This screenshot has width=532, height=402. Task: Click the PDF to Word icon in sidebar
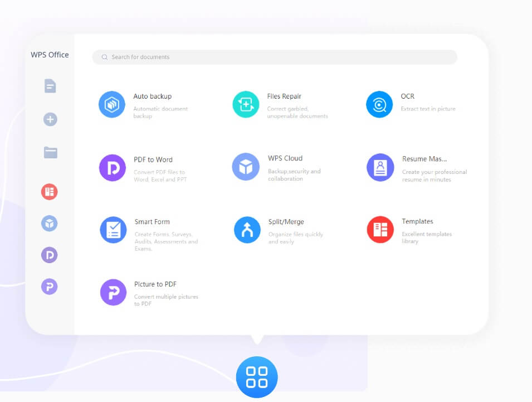pyautogui.click(x=50, y=255)
